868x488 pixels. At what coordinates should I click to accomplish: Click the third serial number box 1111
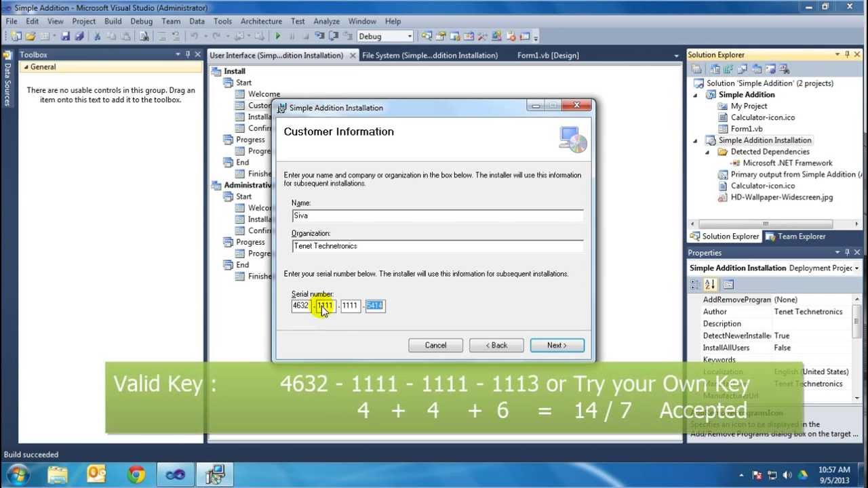(x=350, y=306)
